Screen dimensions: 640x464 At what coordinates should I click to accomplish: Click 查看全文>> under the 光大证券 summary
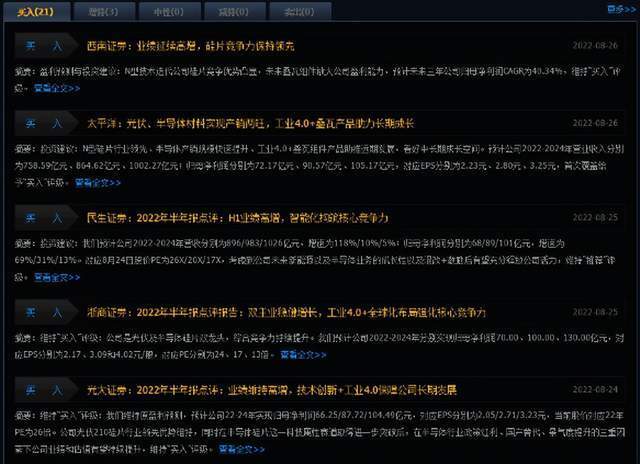tap(242, 450)
